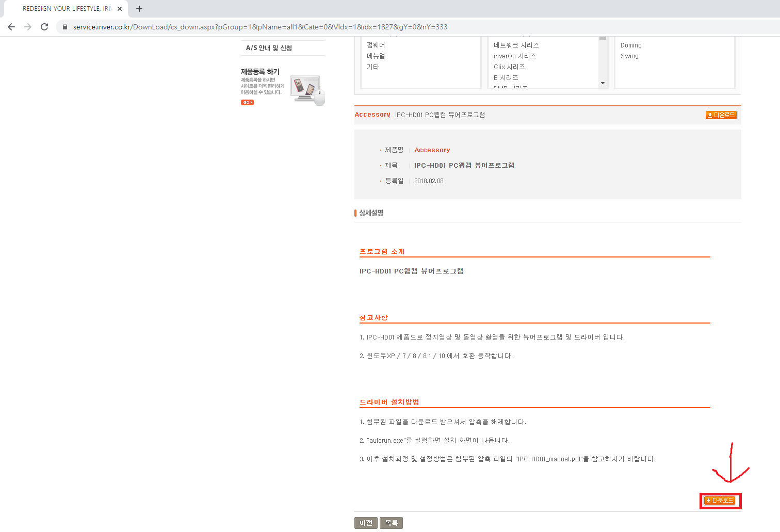Viewport: 780px width, 532px height.
Task: Choose E 시리즈 in series list
Action: click(x=506, y=78)
